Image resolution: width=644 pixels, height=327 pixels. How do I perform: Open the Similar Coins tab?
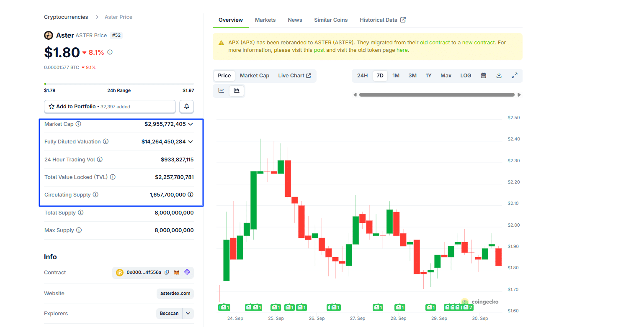click(331, 20)
